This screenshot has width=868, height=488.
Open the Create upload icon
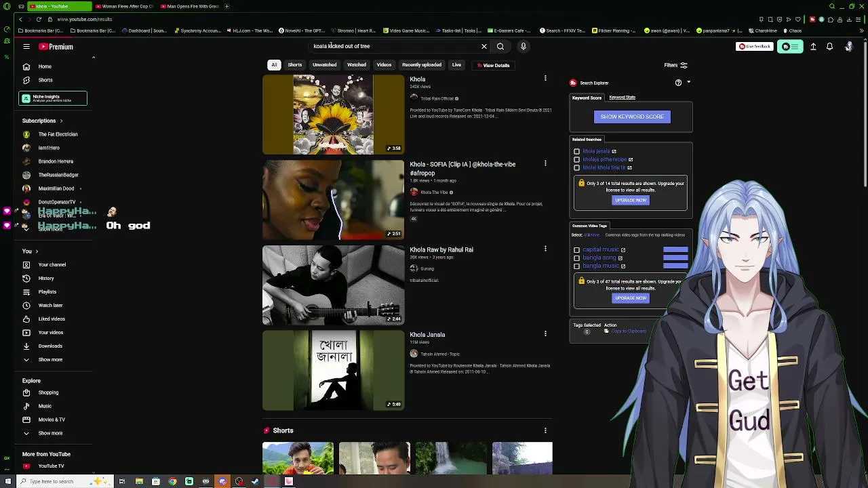[x=813, y=47]
